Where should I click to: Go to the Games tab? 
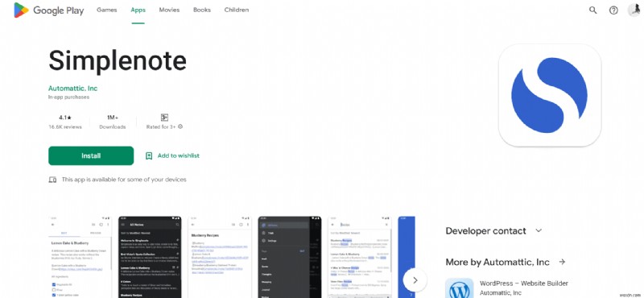click(107, 10)
